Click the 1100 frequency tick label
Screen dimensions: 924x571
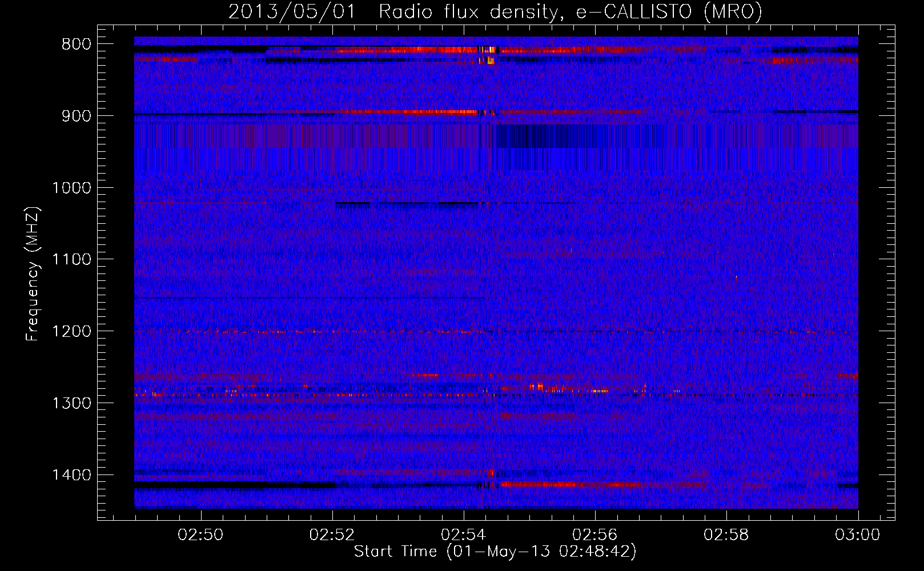click(71, 260)
